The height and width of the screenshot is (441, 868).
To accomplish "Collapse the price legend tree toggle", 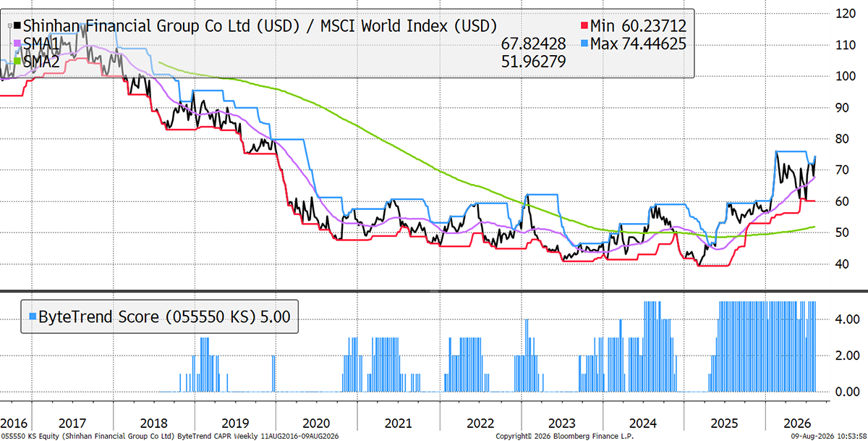I will point(10,26).
